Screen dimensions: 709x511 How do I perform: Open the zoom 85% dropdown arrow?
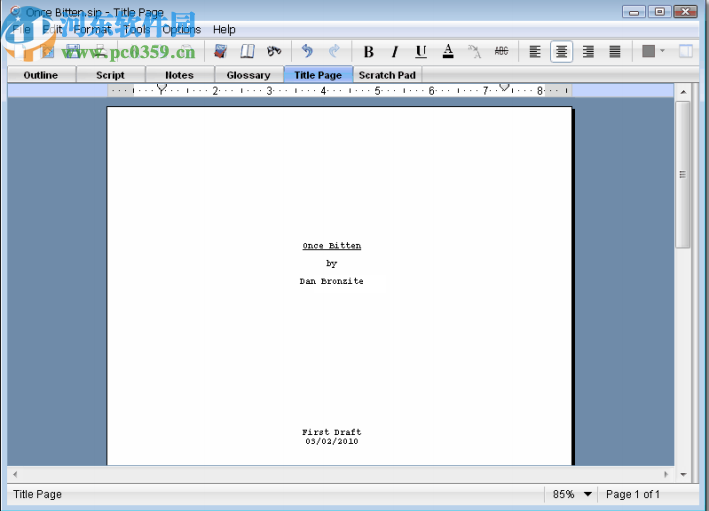tap(587, 494)
